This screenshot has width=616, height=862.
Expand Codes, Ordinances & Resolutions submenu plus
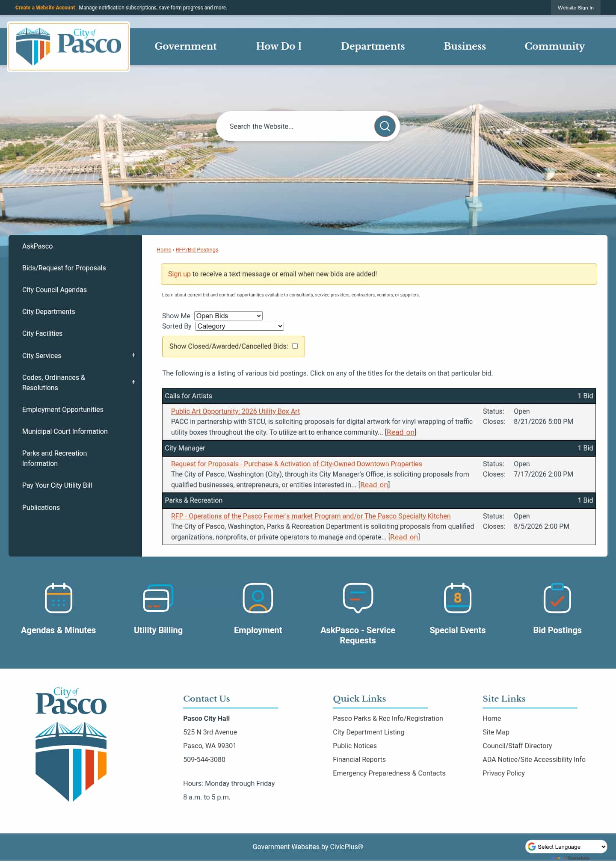[133, 382]
